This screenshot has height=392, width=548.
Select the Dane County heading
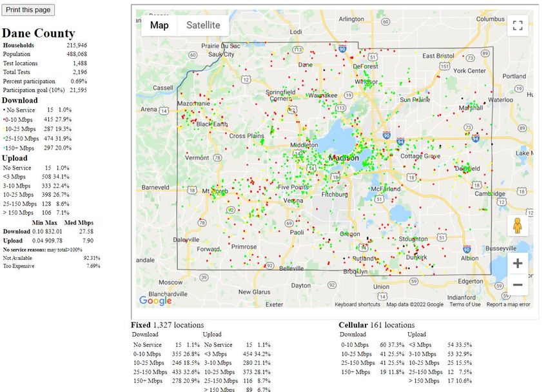tap(39, 33)
